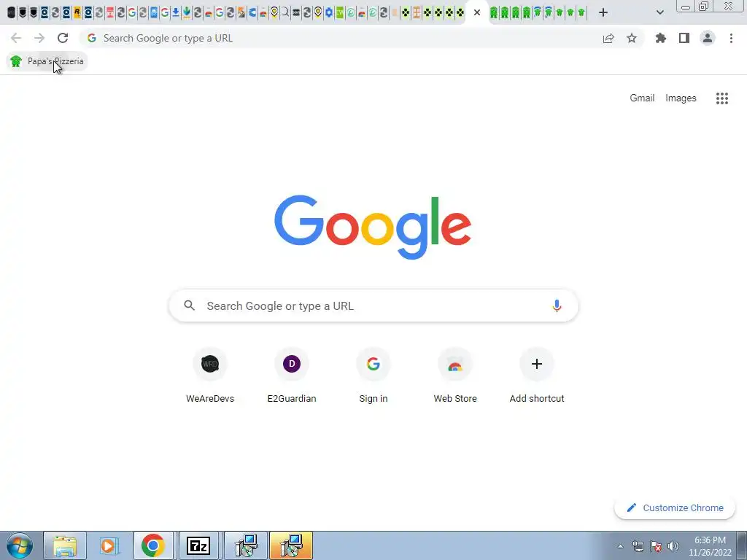Screen dimensions: 747x560
Task: Click the Share this page icon
Action: pyautogui.click(x=608, y=38)
